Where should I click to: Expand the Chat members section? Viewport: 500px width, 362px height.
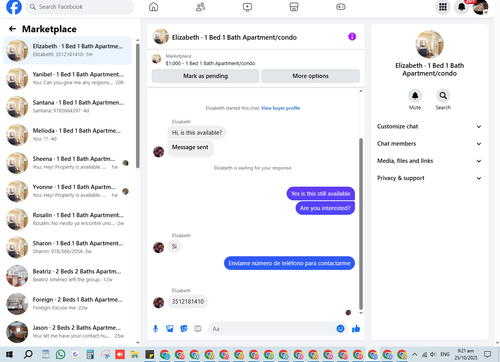click(x=429, y=144)
